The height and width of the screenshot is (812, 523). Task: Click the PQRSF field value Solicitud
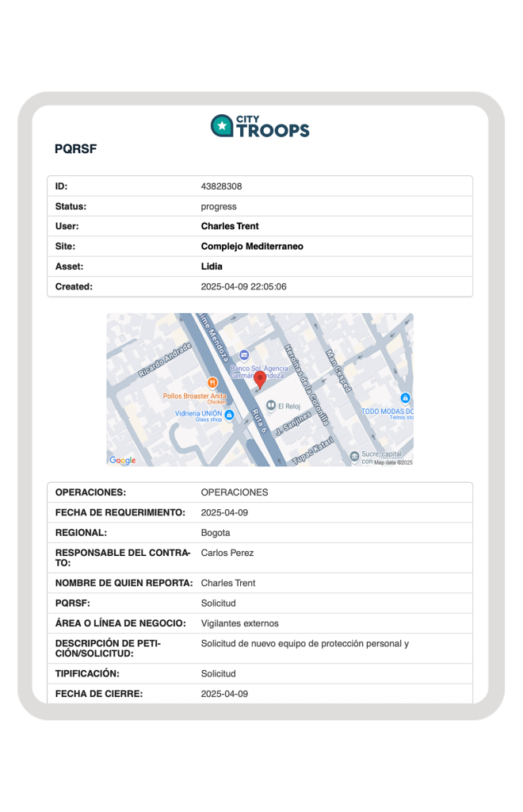(218, 603)
